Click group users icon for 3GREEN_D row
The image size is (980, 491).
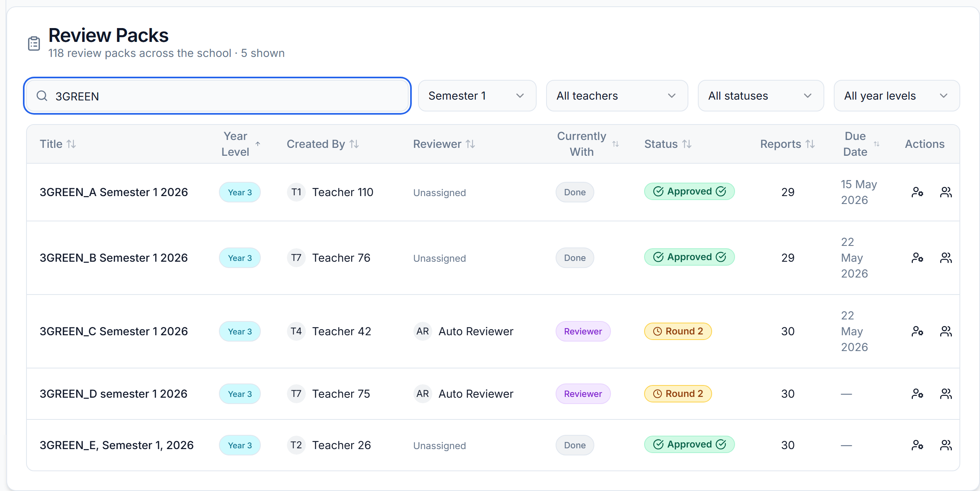pos(946,394)
